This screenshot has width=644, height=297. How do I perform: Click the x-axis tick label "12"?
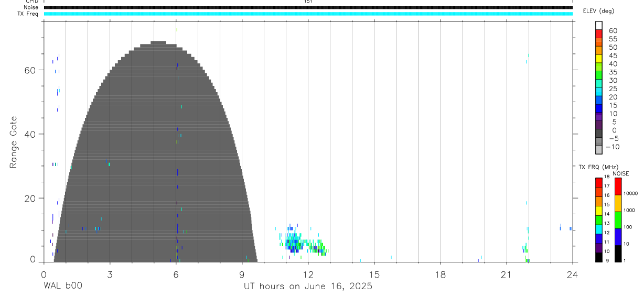pos(308,274)
